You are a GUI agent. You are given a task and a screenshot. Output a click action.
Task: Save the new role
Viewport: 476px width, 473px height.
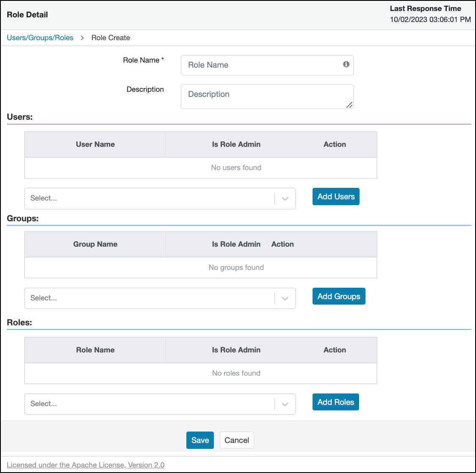(200, 440)
